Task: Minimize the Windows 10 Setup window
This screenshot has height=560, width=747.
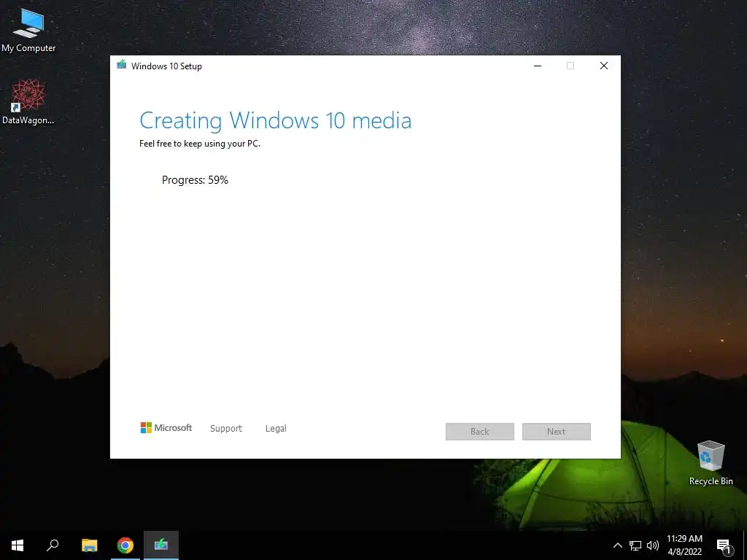Action: (538, 66)
